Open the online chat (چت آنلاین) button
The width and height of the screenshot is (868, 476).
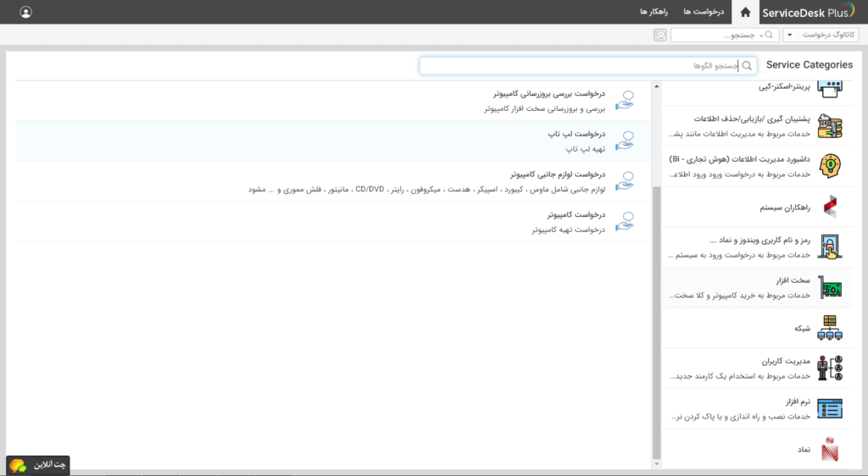(x=37, y=465)
